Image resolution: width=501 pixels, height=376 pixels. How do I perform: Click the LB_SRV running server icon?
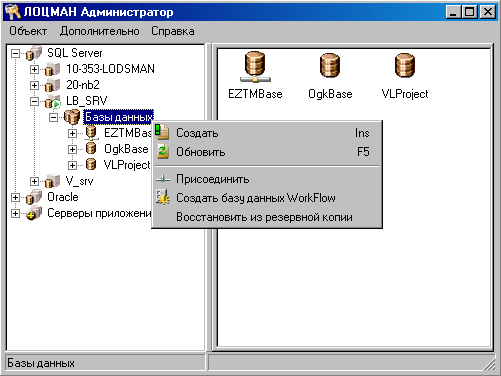tap(53, 101)
